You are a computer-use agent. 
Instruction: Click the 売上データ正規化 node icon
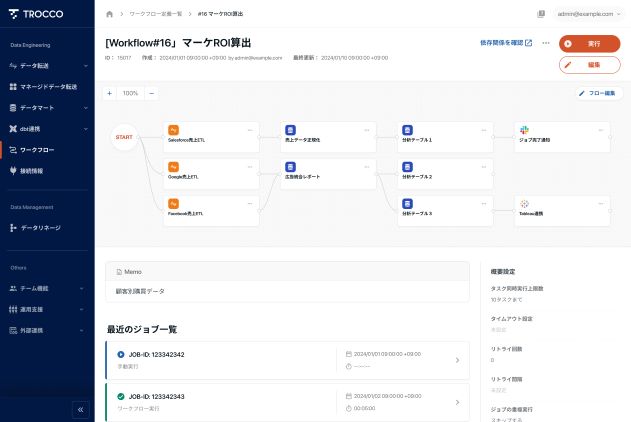click(x=290, y=130)
